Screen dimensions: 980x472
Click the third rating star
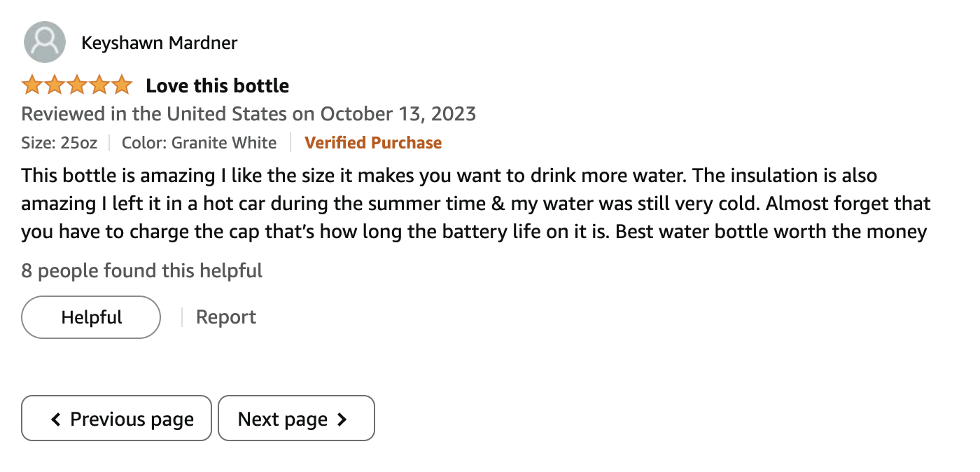(77, 85)
